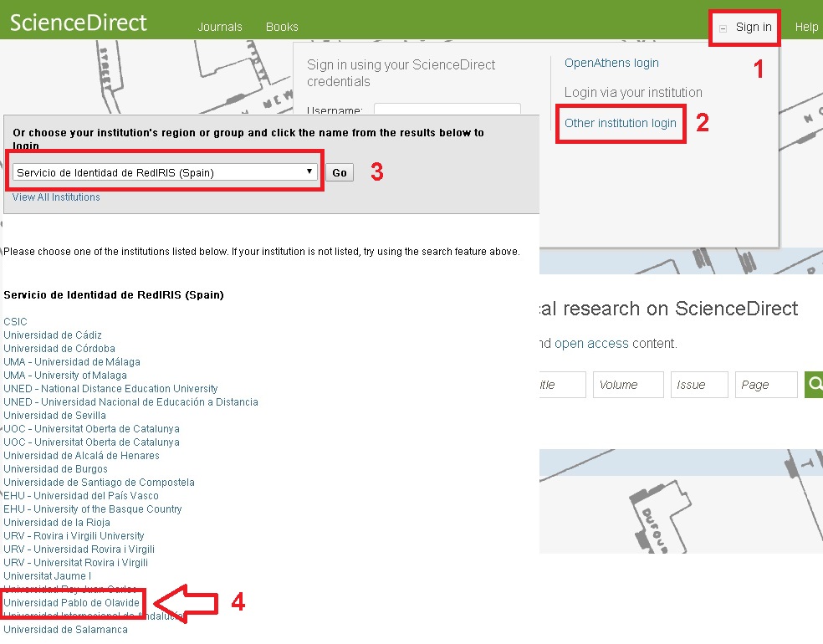Click Login via your institution text
This screenshot has height=644, width=823.
pyautogui.click(x=633, y=92)
